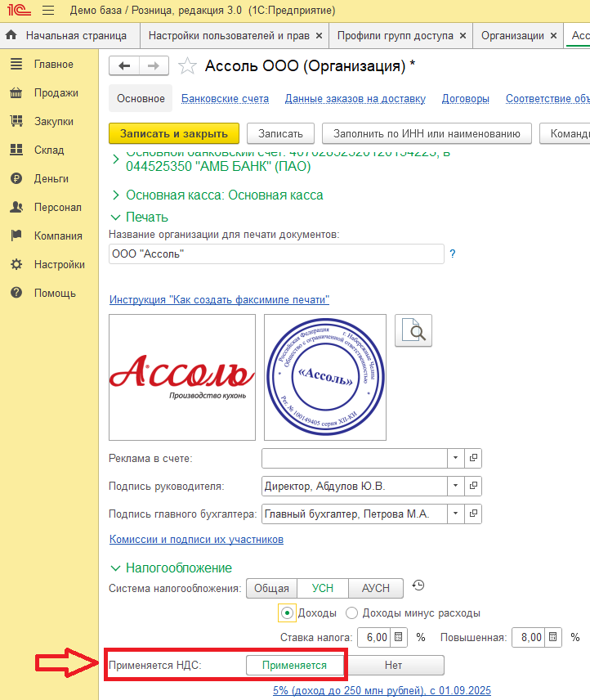
Task: Click the hamburger main menu icon
Action: (x=48, y=11)
